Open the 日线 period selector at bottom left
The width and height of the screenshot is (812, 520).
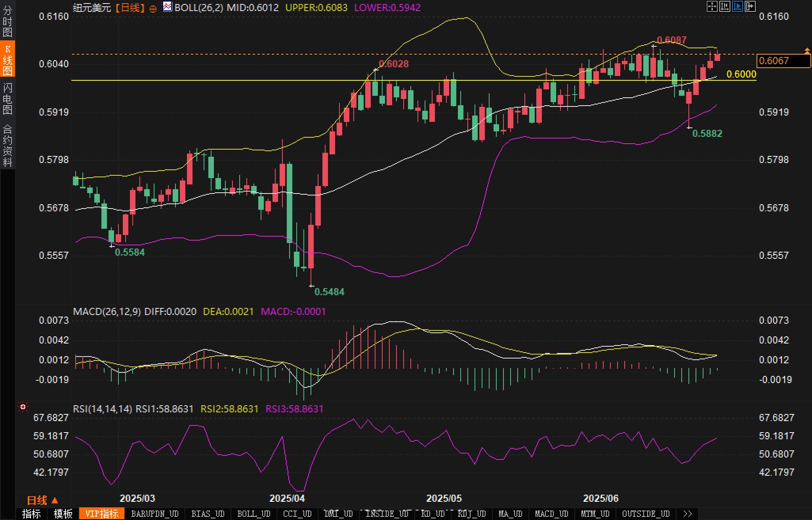42,501
